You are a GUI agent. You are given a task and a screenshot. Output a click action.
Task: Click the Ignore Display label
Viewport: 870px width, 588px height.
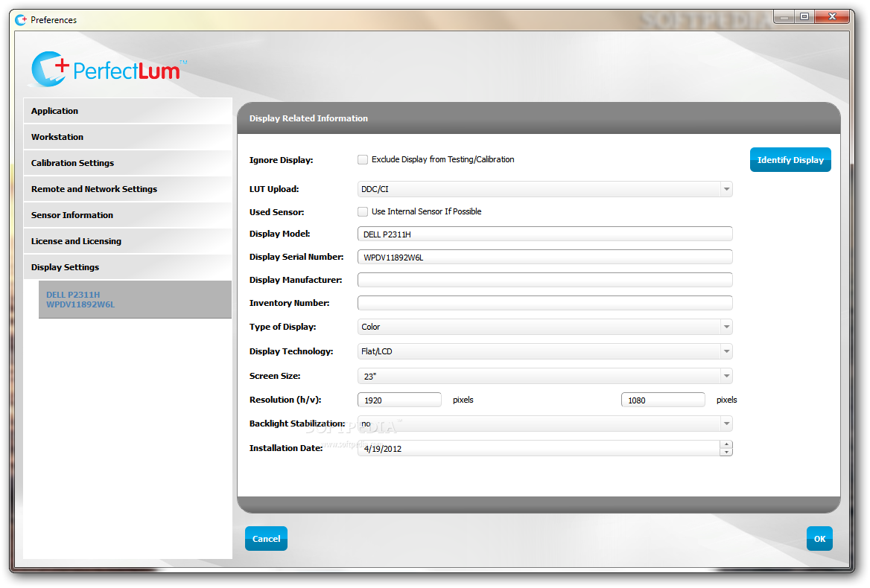[x=282, y=160]
